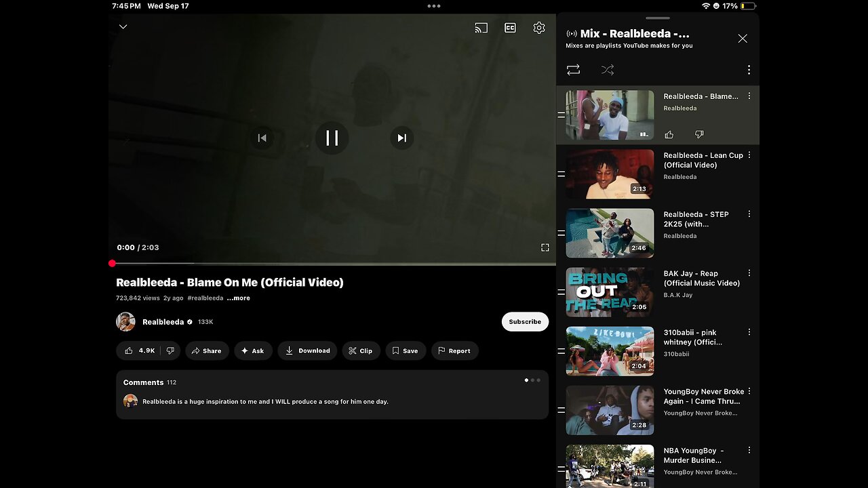Viewport: 868px width, 488px height.
Task: Tap the 7:45 PM clock in the status bar
Action: (x=126, y=6)
